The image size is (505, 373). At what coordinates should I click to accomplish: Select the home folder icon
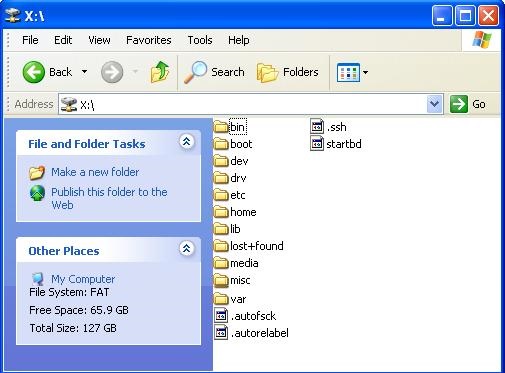[221, 212]
